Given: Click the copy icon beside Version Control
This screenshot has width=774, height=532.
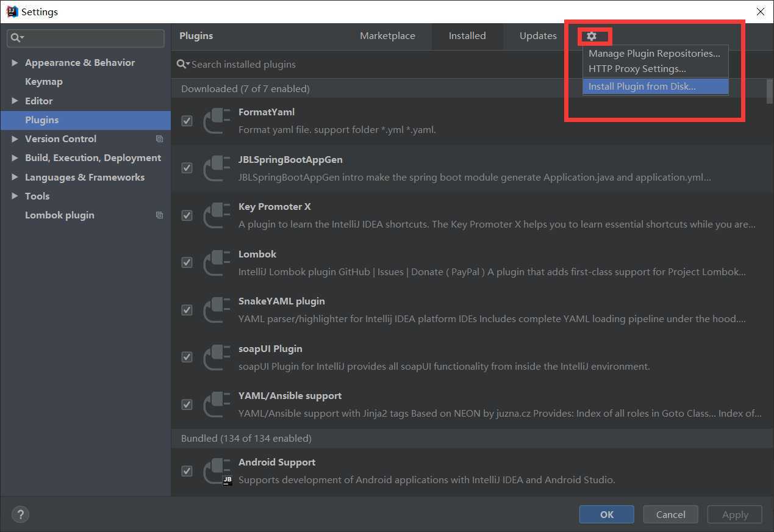Looking at the screenshot, I should [159, 139].
